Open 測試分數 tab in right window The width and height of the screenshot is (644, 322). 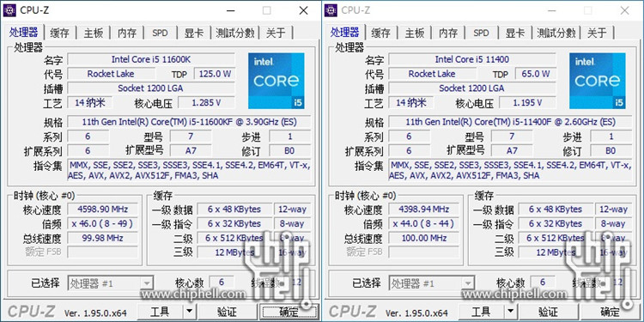[556, 33]
